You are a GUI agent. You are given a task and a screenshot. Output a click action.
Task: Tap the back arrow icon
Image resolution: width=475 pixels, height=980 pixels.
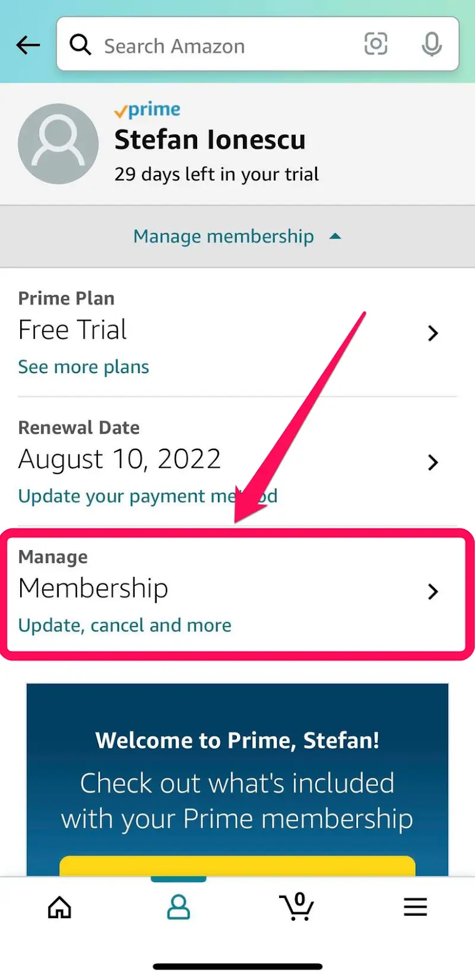[x=28, y=45]
